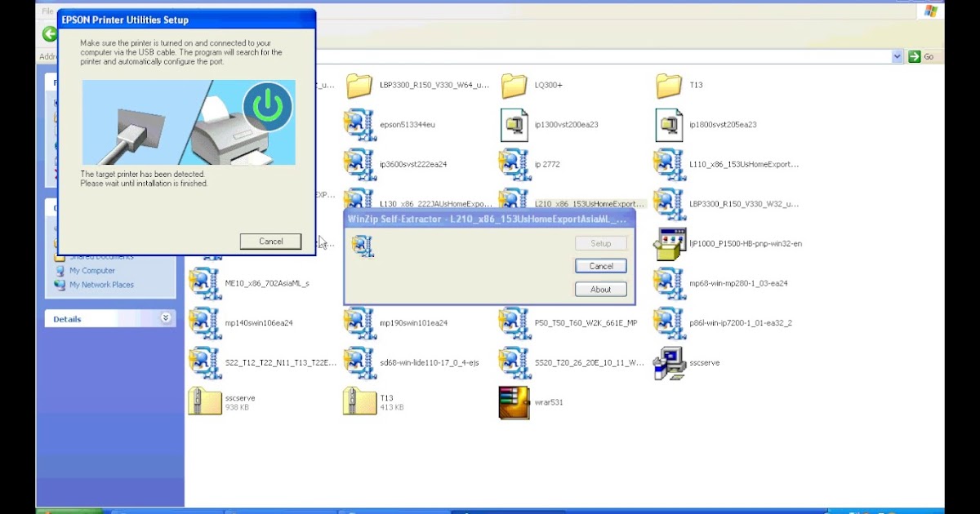Select the mp68-win-mp280-1_03-ea24 installer icon
Image resolution: width=980 pixels, height=514 pixels.
pyautogui.click(x=669, y=283)
